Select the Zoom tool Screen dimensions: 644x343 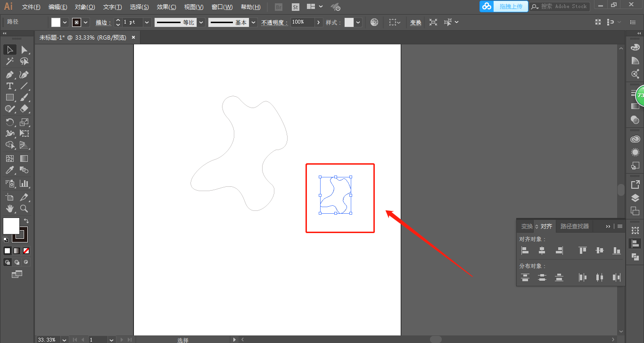25,208
